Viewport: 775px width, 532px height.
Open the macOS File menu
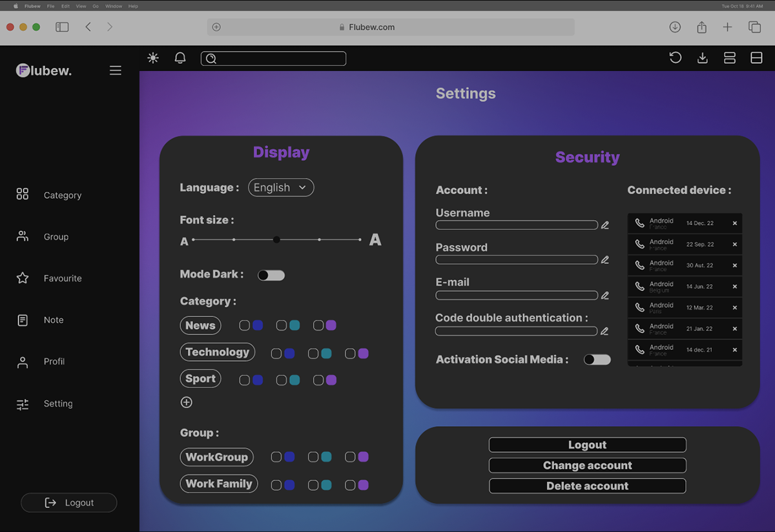[50, 6]
